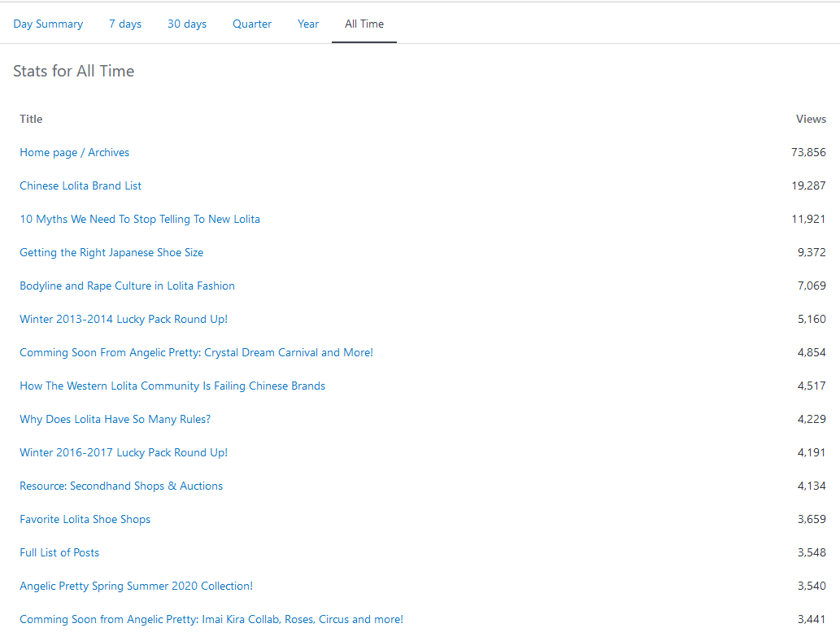The image size is (840, 641).
Task: Open the Full List of Posts link
Action: pos(59,552)
